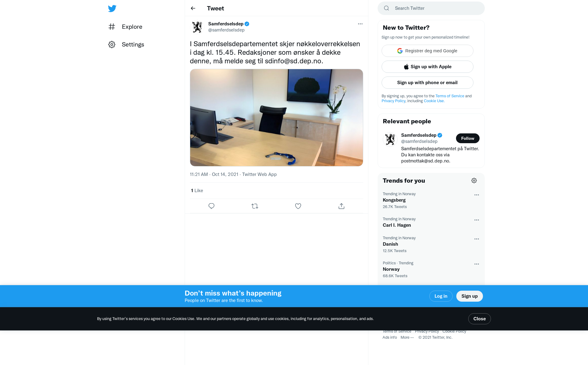Viewport: 588px width, 365px height.
Task: Open tweet's more options menu
Action: coord(360,24)
